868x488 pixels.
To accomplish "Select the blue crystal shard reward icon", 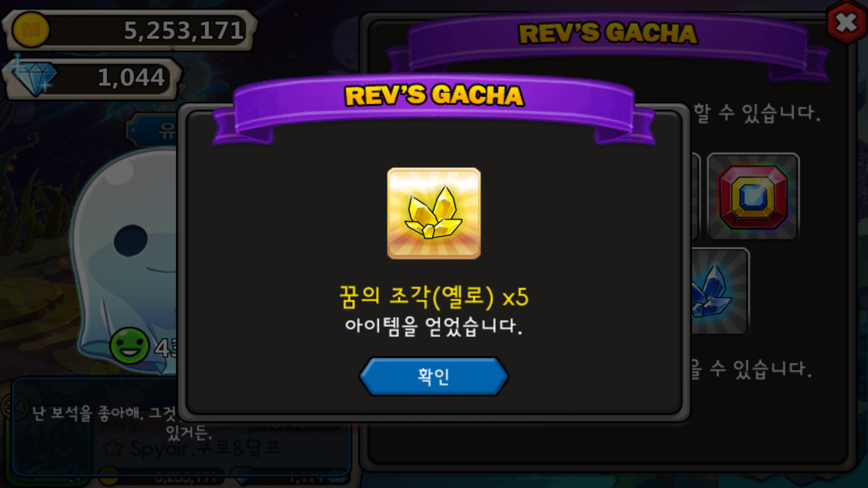I will (719, 291).
